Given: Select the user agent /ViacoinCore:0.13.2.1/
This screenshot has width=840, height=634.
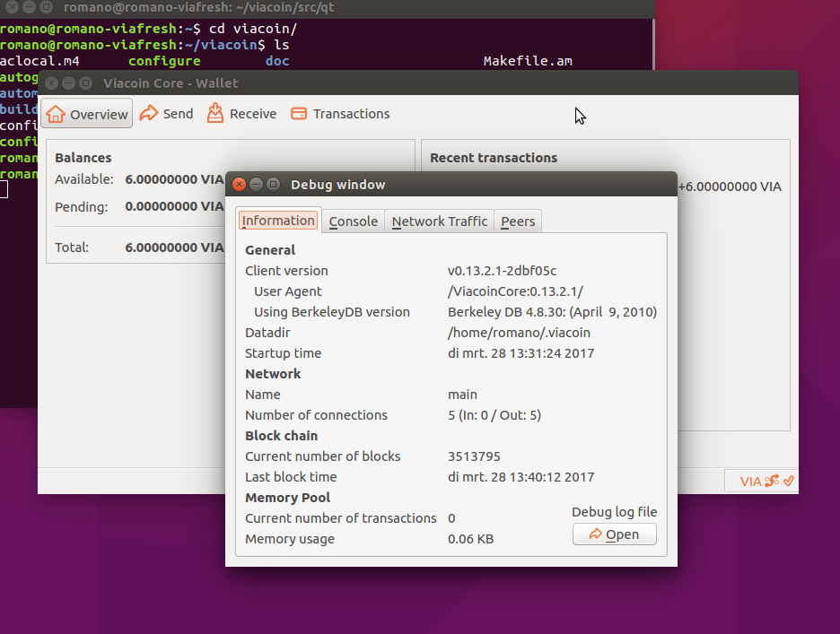Looking at the screenshot, I should 515,291.
